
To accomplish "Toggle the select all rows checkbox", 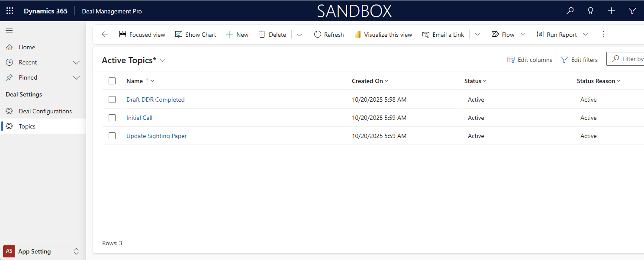I will (112, 81).
